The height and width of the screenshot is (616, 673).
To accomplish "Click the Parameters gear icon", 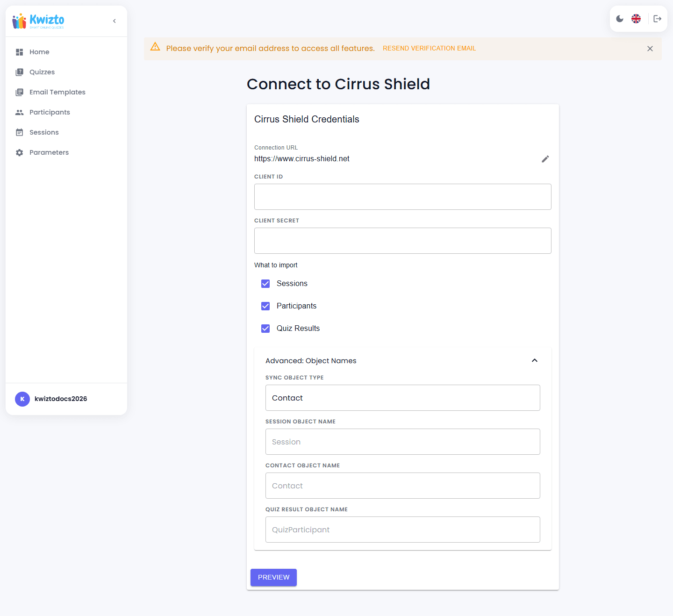I will tap(19, 152).
